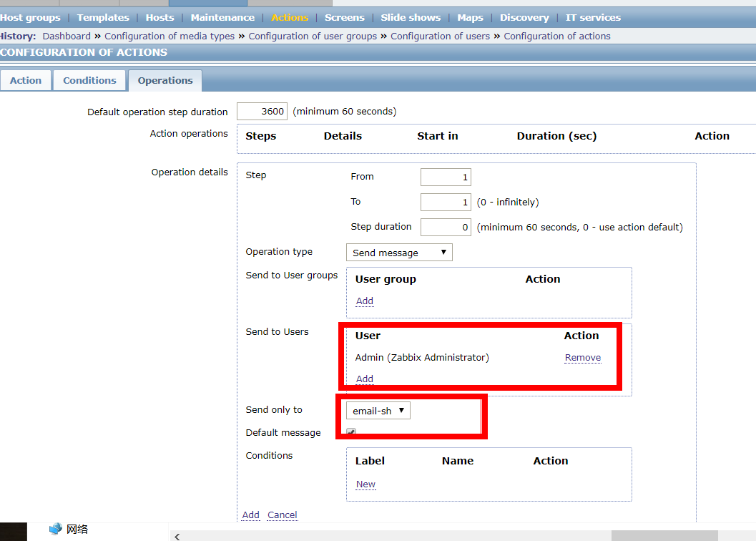Open Slide shows in the menu
The height and width of the screenshot is (541, 756).
[411, 17]
